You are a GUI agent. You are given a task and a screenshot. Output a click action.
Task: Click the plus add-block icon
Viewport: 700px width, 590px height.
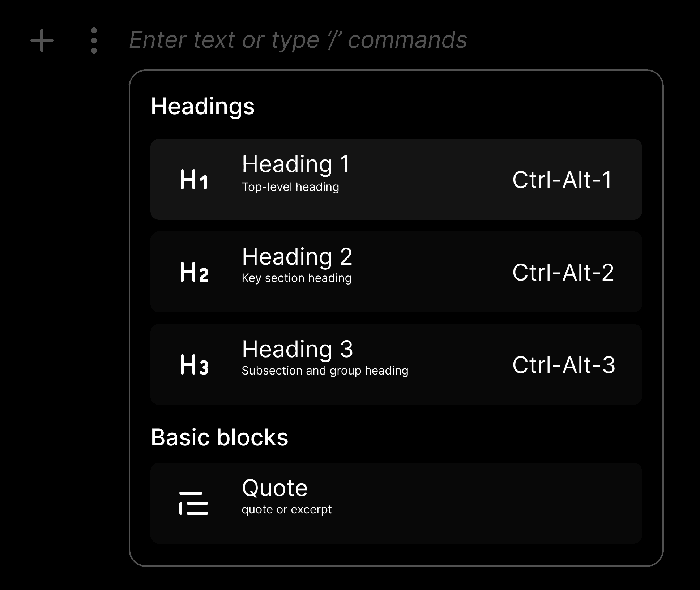(x=42, y=40)
